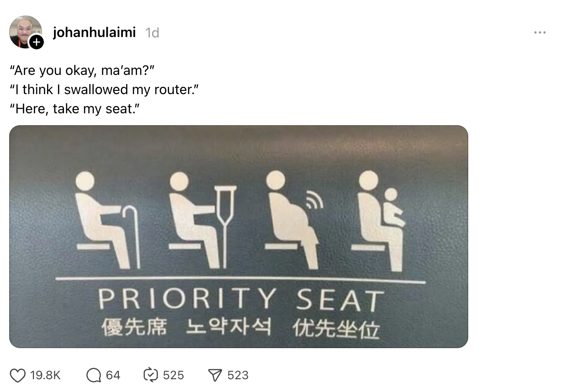Open johanhulaimi's profile picture

pyautogui.click(x=26, y=32)
